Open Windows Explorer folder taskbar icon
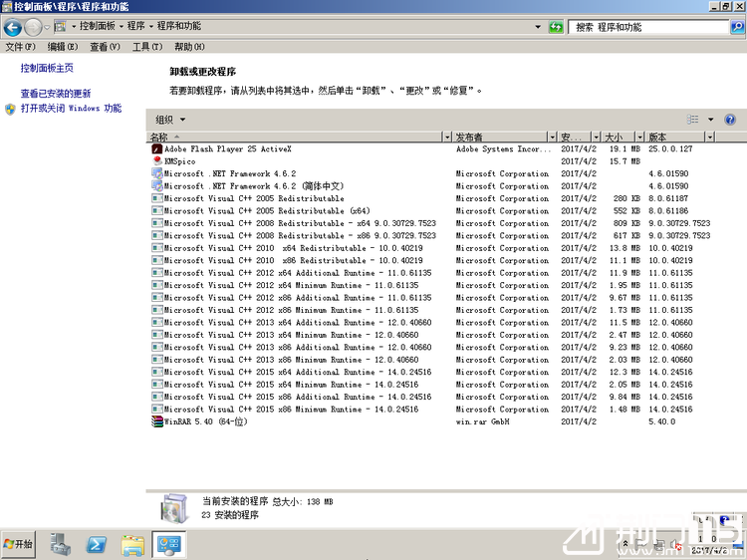Screen dimensions: 747x560 pyautogui.click(x=132, y=544)
